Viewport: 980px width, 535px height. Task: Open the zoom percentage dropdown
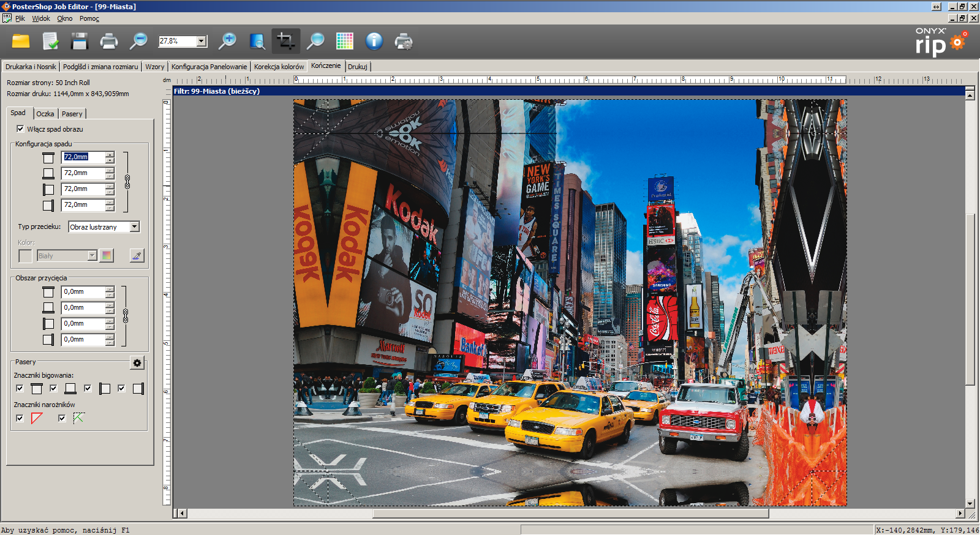pos(201,41)
